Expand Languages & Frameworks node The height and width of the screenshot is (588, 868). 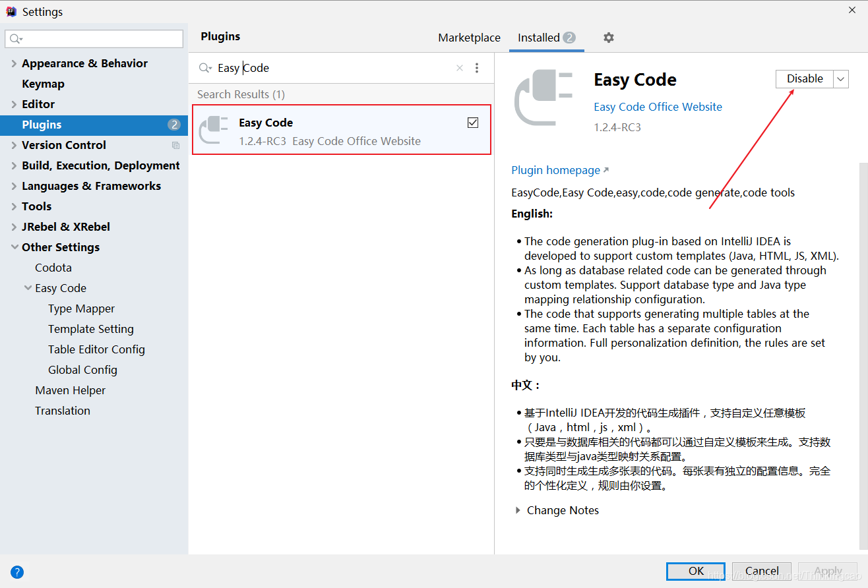[x=14, y=187]
